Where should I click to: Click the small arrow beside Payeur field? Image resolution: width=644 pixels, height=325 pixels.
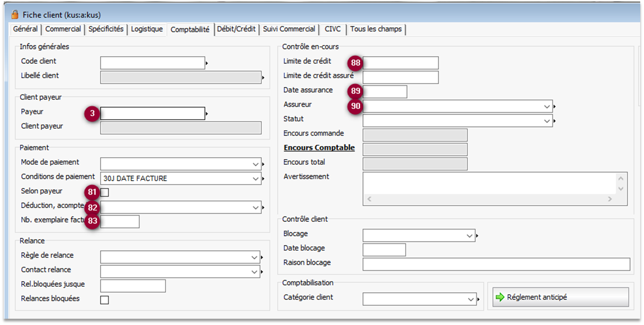pyautogui.click(x=207, y=114)
